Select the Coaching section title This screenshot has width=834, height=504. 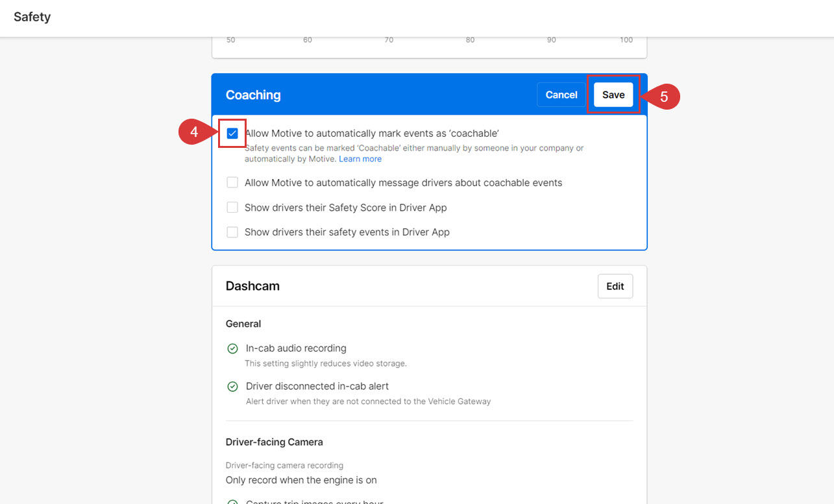point(253,95)
